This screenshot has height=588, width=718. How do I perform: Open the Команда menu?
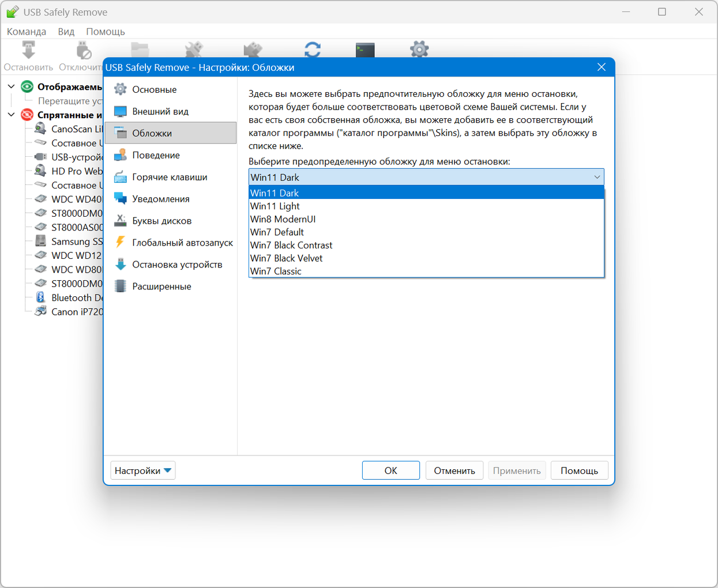(x=27, y=32)
